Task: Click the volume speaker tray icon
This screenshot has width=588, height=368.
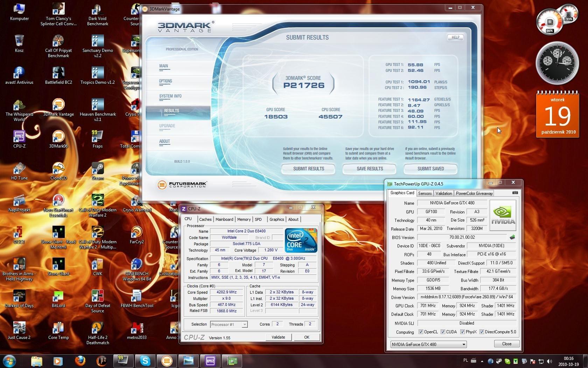Action: coord(549,361)
